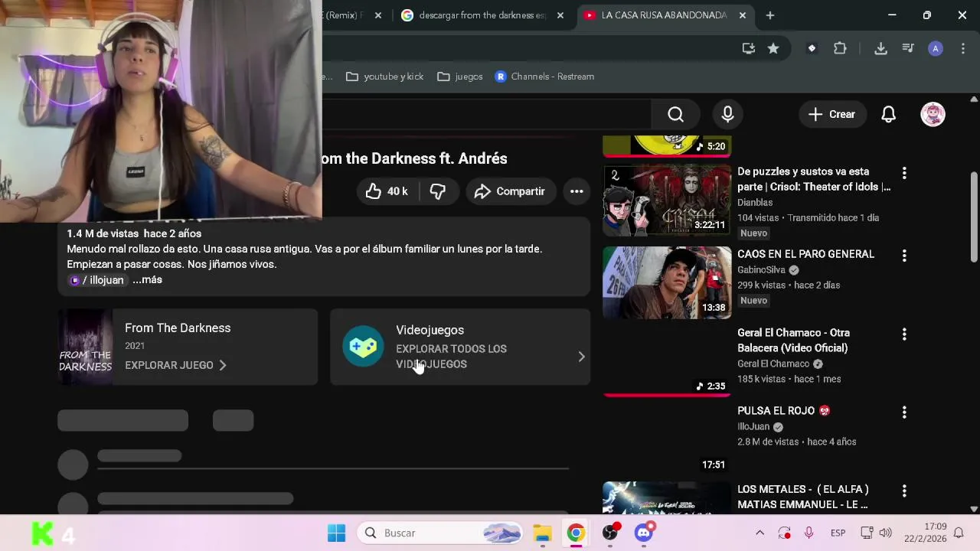
Task: Click Crear button
Action: click(831, 114)
